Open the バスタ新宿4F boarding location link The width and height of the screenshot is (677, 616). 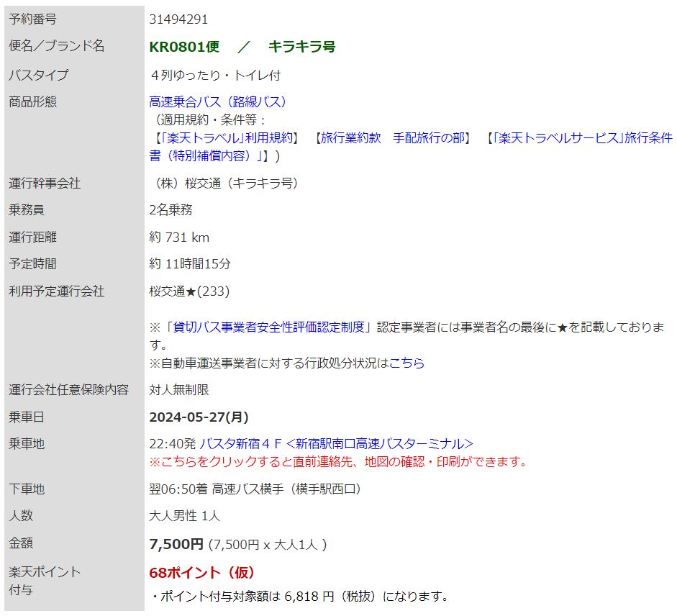(x=336, y=443)
